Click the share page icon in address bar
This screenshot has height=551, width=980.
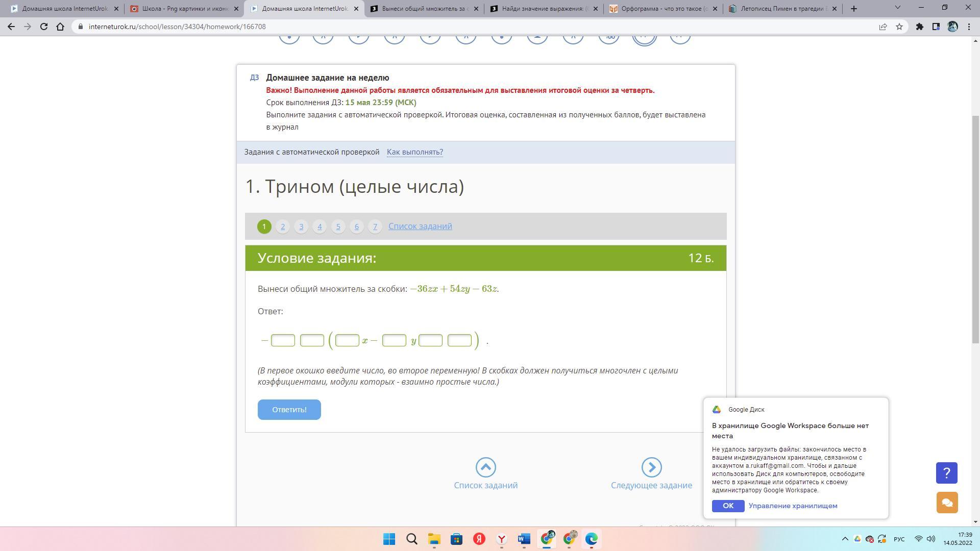883,27
